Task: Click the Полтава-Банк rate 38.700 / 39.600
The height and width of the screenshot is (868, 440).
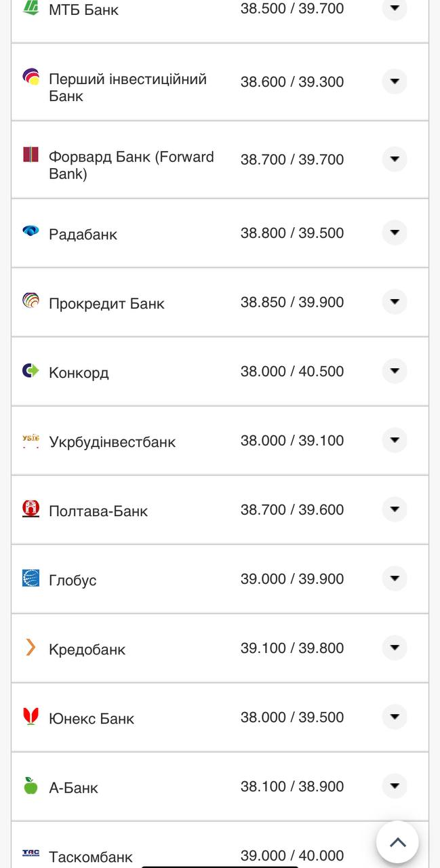Action: pyautogui.click(x=292, y=510)
